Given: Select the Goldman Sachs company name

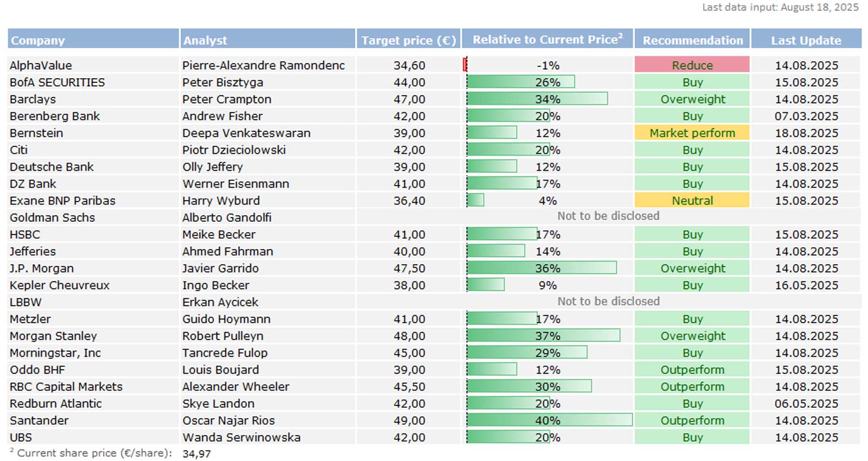Looking at the screenshot, I should coord(53,217).
